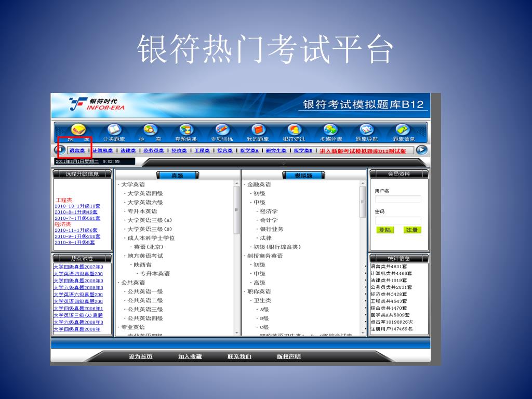The width and height of the screenshot is (532, 399).
Task: Select the 语言类 category link
Action: point(77,150)
